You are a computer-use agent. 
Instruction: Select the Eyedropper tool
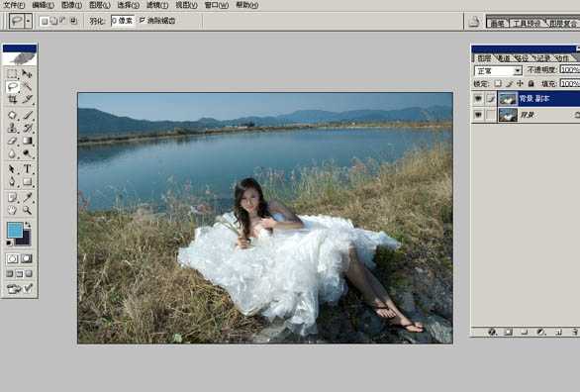(x=27, y=197)
